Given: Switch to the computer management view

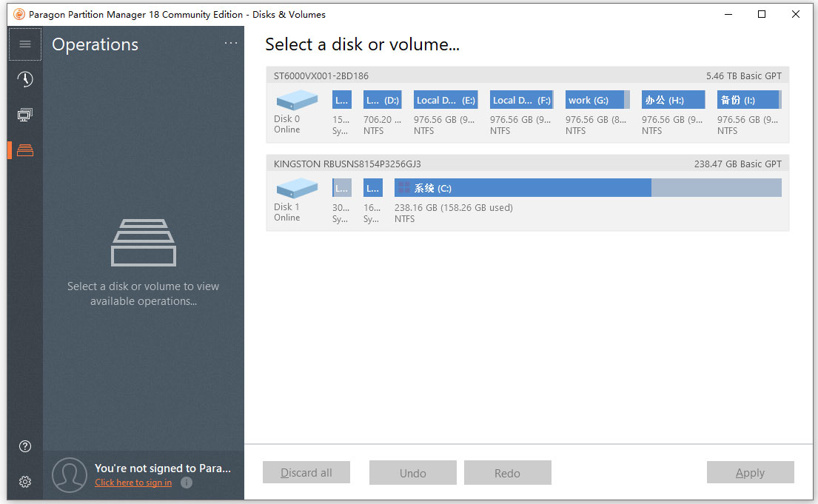Looking at the screenshot, I should tap(24, 115).
